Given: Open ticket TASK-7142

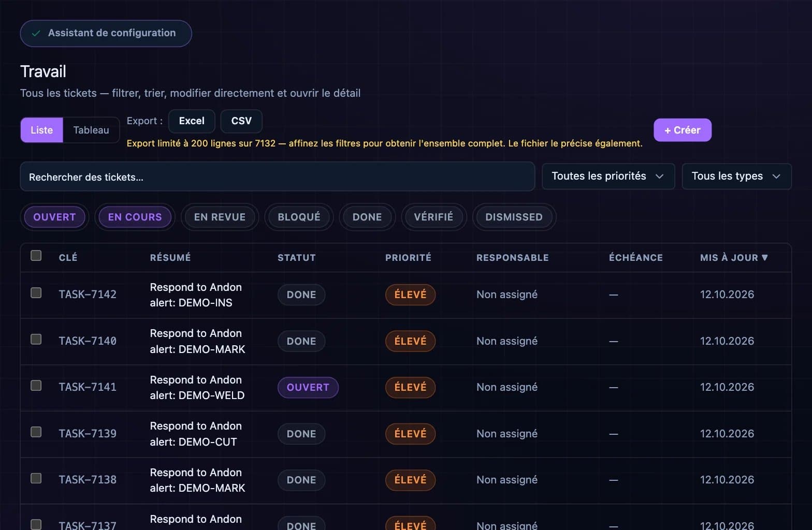Looking at the screenshot, I should click(88, 295).
